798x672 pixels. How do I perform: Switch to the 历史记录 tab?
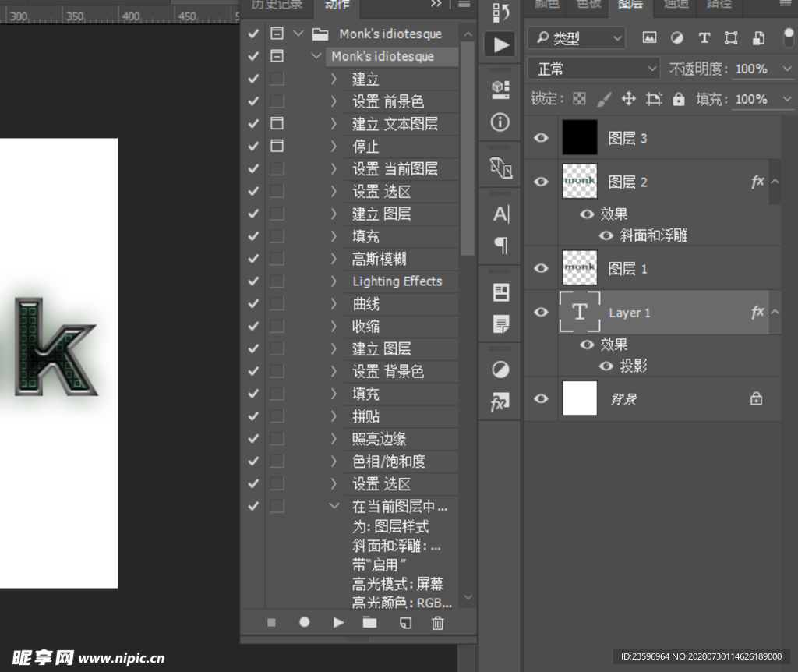[276, 6]
